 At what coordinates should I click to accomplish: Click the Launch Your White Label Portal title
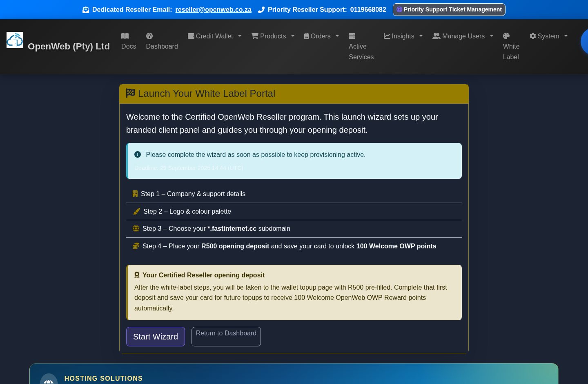[x=207, y=94]
